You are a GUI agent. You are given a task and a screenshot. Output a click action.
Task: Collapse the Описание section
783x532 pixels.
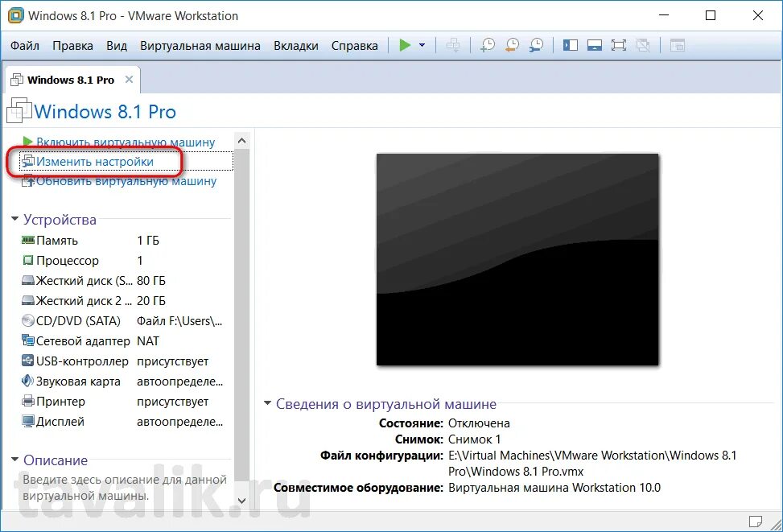(x=14, y=460)
